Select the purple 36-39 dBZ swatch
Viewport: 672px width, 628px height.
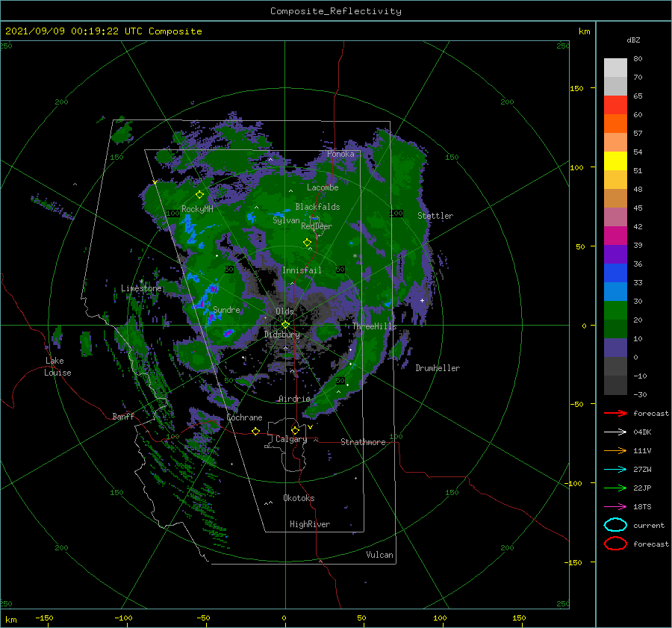click(x=615, y=255)
